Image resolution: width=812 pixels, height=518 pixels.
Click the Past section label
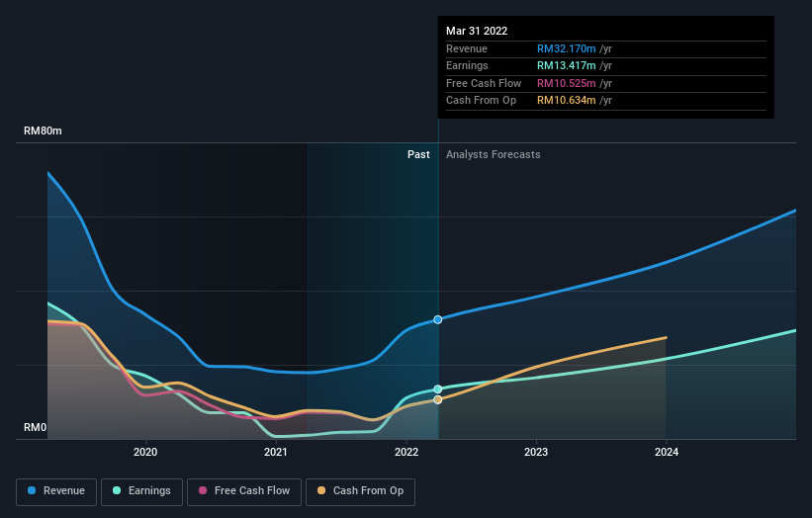(x=418, y=154)
